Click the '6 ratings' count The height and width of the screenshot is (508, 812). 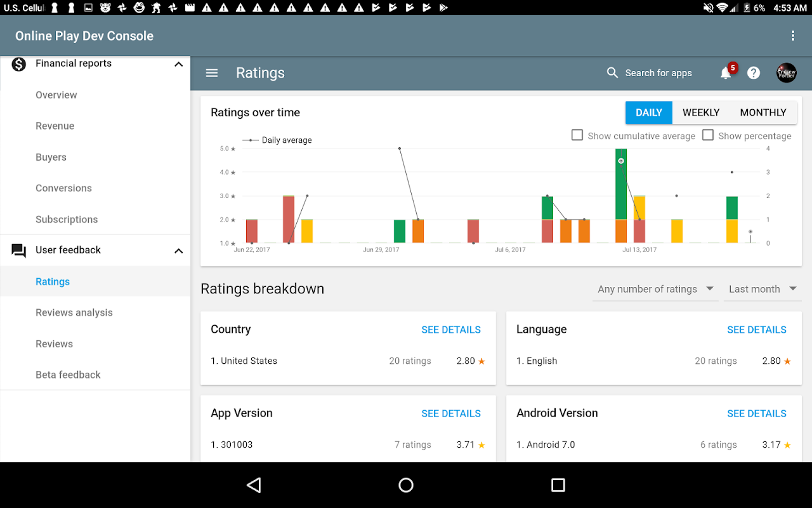coord(719,445)
